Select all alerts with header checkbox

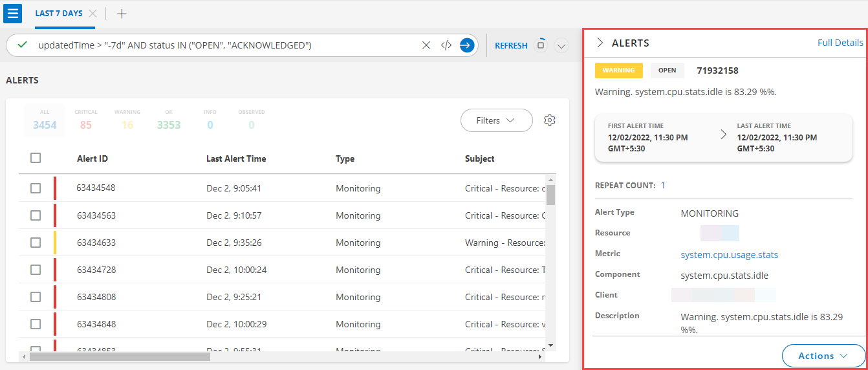pyautogui.click(x=36, y=158)
